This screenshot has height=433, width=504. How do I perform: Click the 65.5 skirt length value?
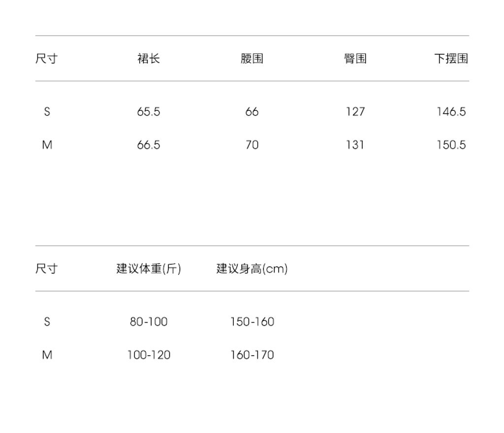149,112
